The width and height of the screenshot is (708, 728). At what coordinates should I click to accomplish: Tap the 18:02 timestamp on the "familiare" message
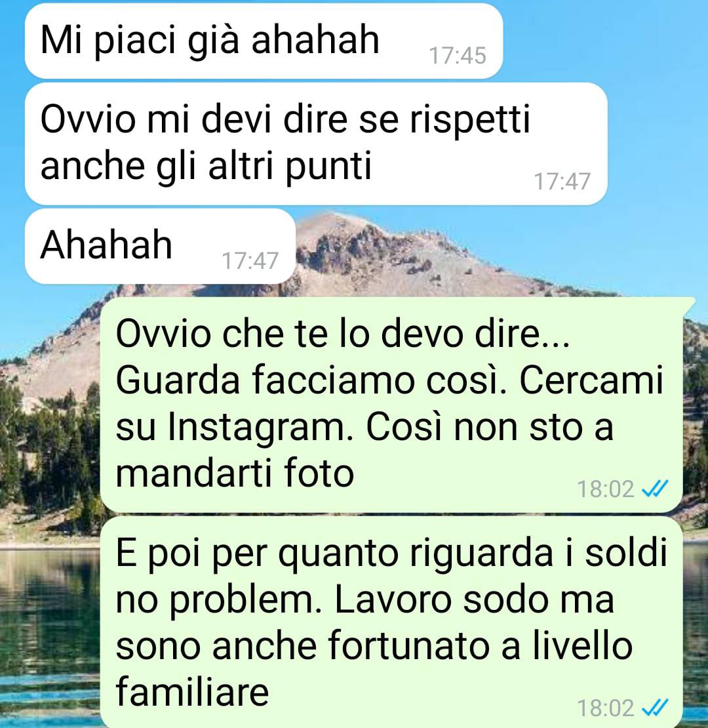coord(605,708)
